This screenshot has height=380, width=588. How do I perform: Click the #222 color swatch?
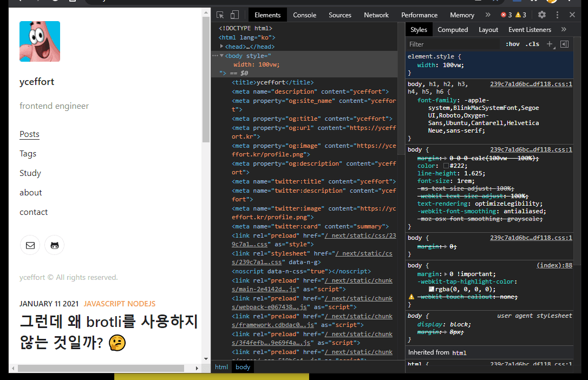click(446, 166)
